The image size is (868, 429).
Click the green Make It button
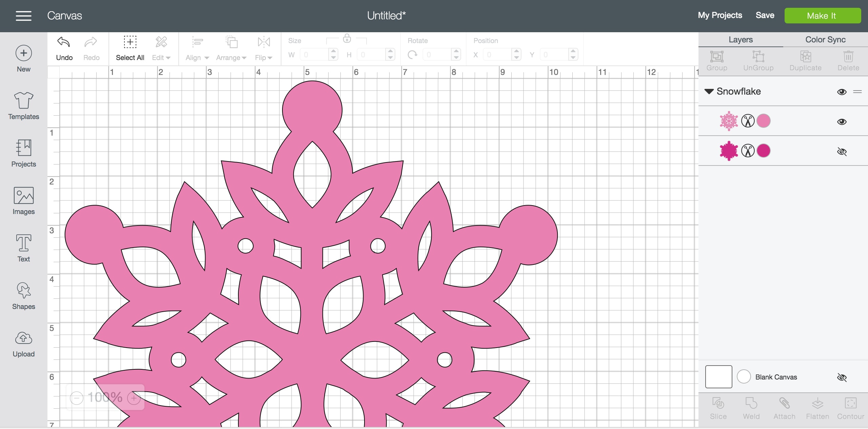coord(823,16)
